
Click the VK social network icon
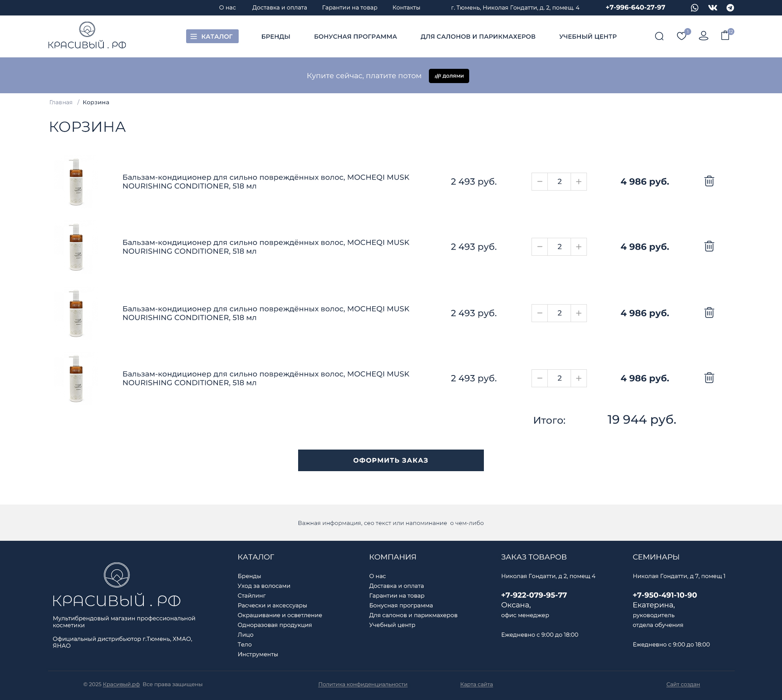tap(712, 8)
